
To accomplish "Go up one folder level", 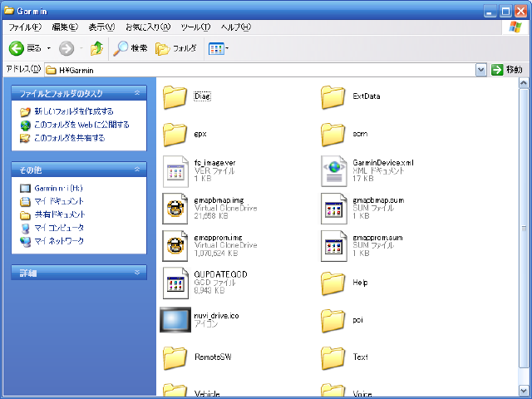I will tap(96, 48).
